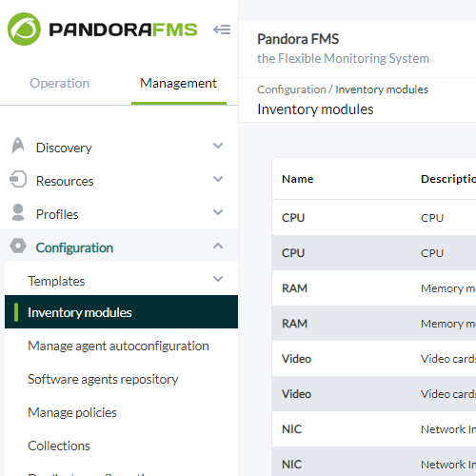Click the Profiles user icon
This screenshot has width=476, height=476.
point(18,212)
